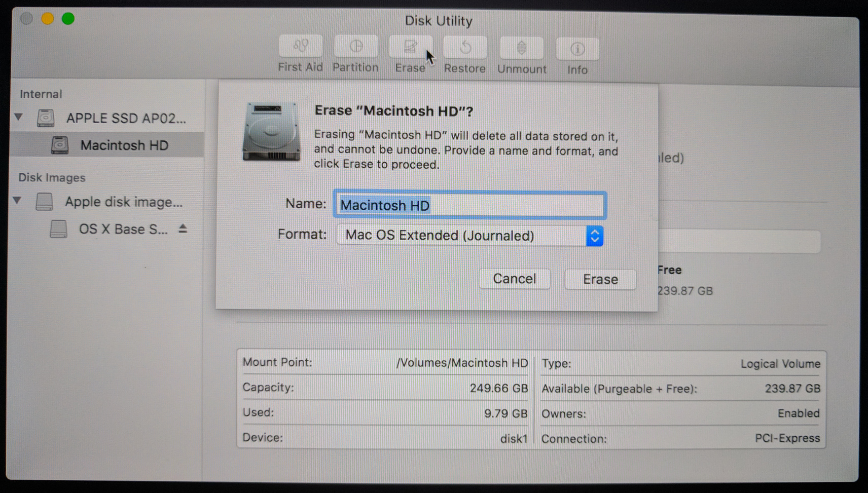Viewport: 868px width, 493px height.
Task: Open the Partition tool icon
Action: pyautogui.click(x=356, y=47)
